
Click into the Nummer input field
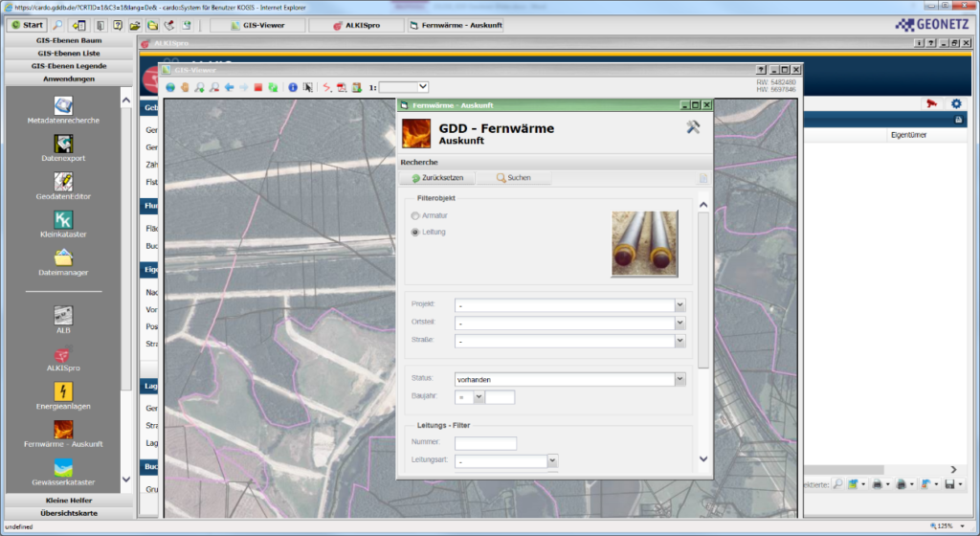point(485,443)
